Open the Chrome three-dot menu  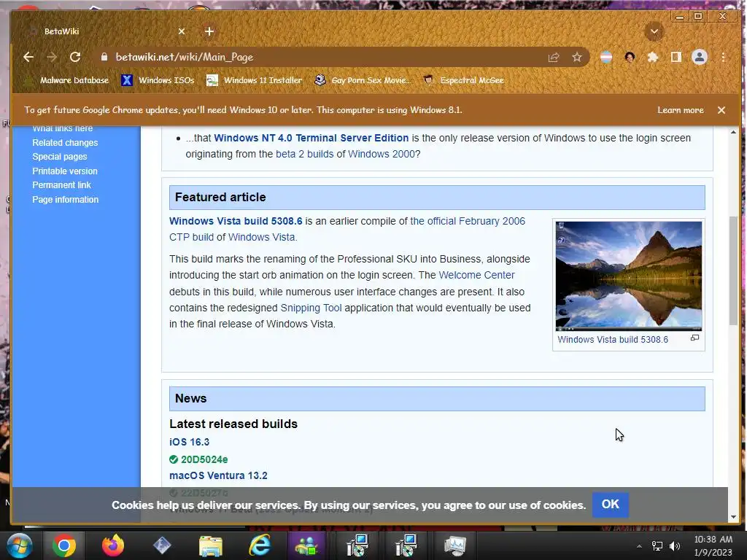723,58
